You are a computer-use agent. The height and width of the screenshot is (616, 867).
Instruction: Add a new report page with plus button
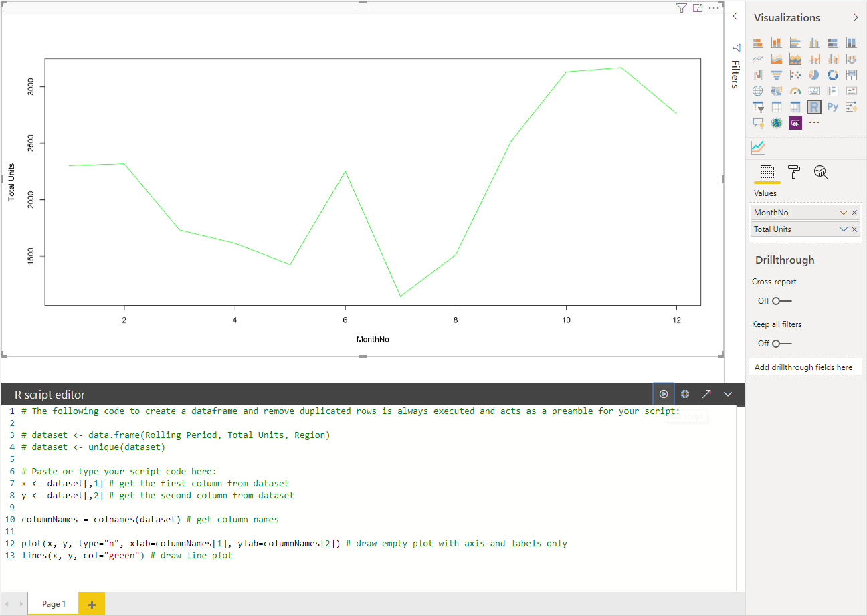[91, 603]
